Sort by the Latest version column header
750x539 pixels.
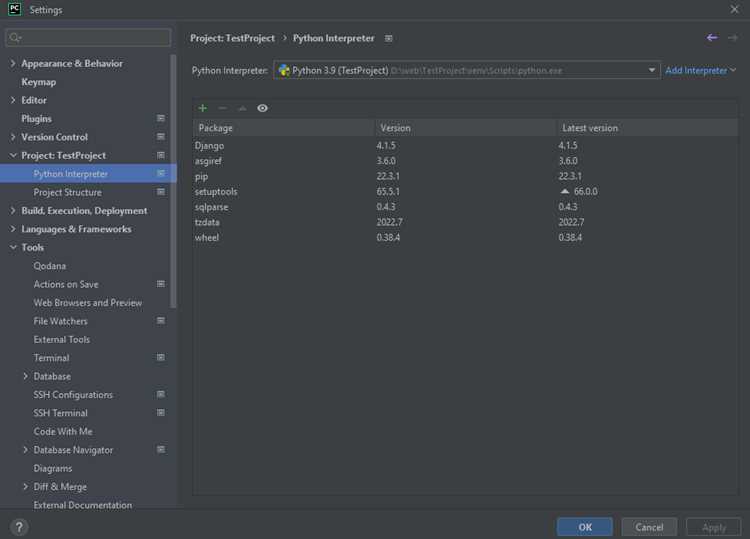647,128
